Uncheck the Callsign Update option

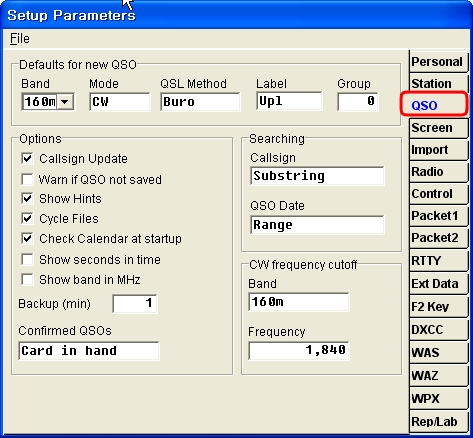tap(27, 159)
